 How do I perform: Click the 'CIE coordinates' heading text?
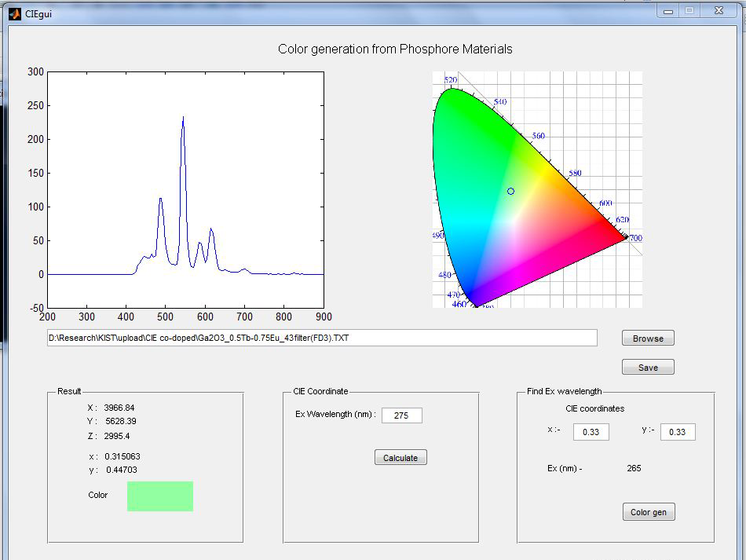(x=594, y=408)
